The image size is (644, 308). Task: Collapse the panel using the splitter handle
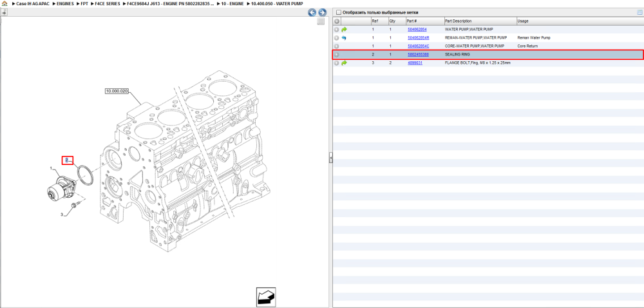(330, 158)
